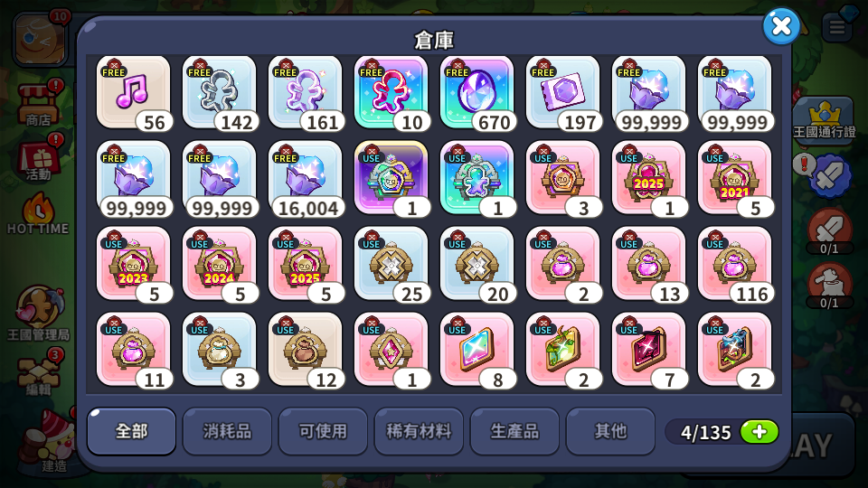This screenshot has height=488, width=868.
Task: Select the red cookie cutter with 10
Action: [391, 93]
